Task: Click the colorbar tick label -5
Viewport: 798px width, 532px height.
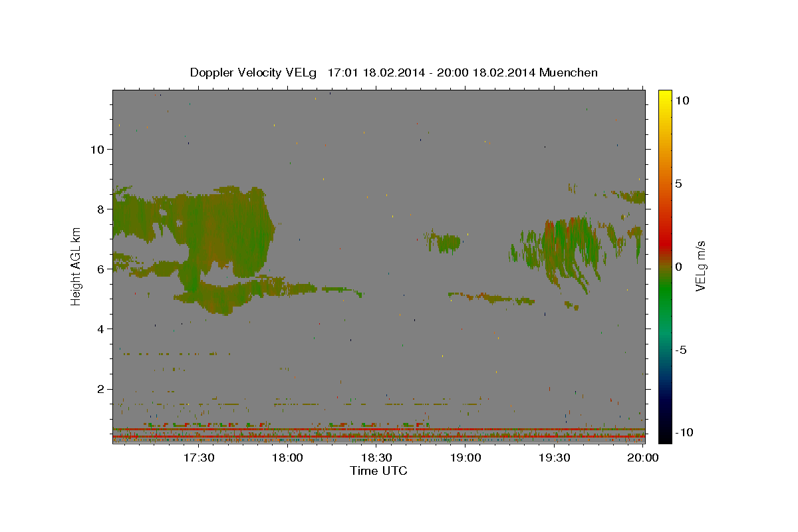Action: tap(681, 350)
